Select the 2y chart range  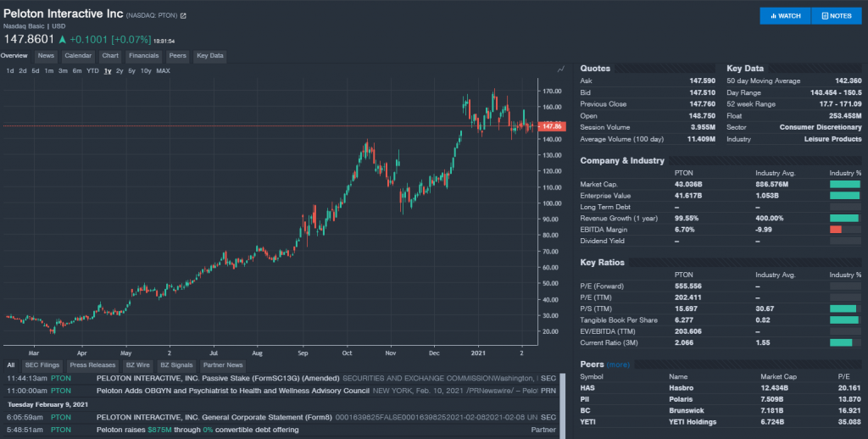(x=120, y=71)
